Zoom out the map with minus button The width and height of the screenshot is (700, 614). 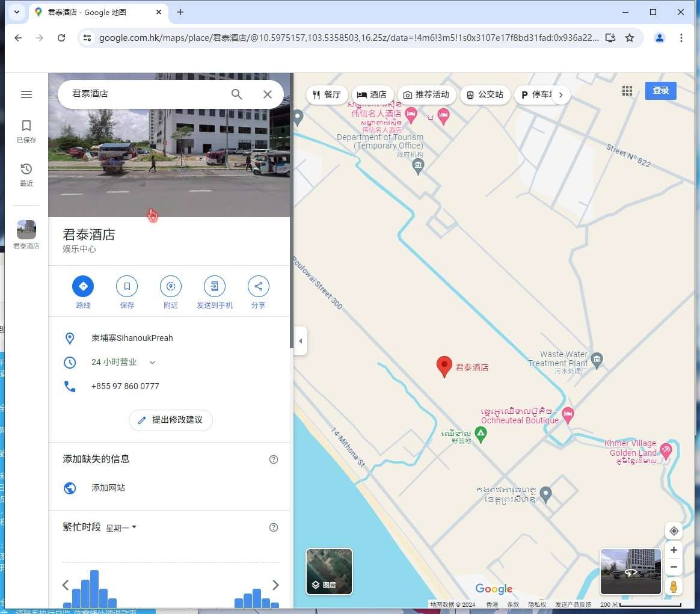click(674, 567)
